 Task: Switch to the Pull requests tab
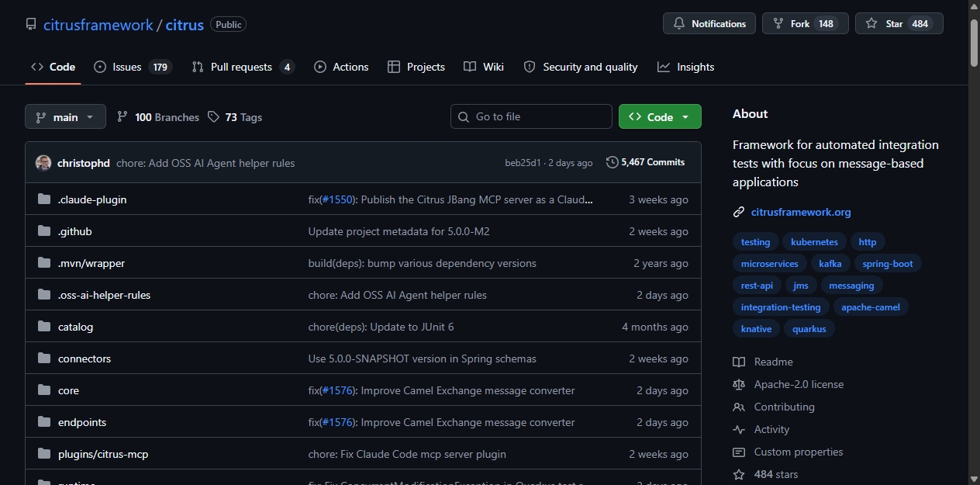pos(243,67)
